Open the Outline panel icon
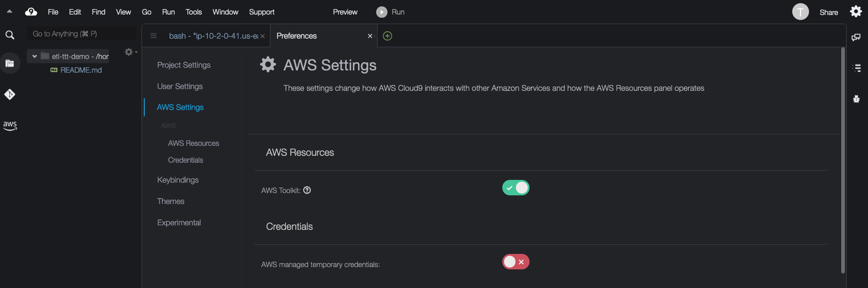This screenshot has height=288, width=868. pos(857,68)
